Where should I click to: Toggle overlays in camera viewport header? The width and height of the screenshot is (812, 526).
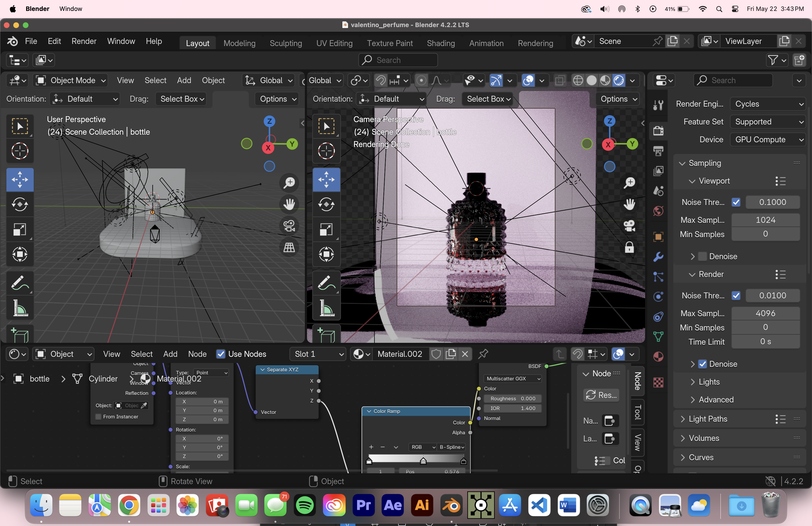pos(528,81)
